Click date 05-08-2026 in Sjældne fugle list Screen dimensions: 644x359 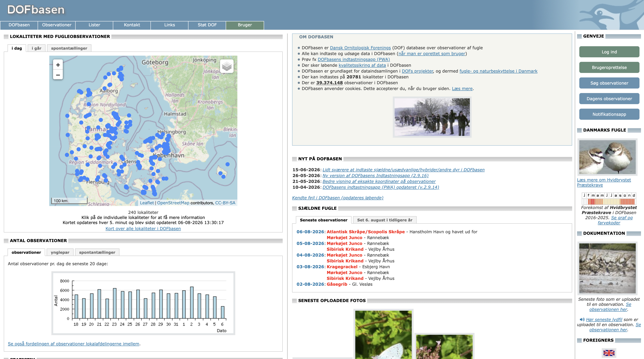[310, 244]
